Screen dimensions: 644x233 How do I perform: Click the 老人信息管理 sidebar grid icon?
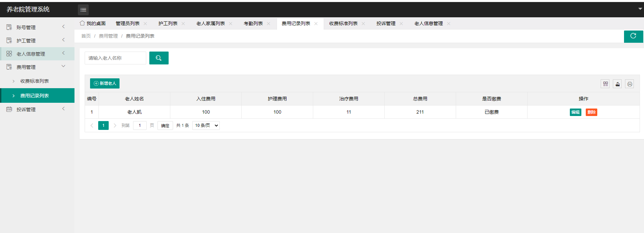tap(9, 54)
